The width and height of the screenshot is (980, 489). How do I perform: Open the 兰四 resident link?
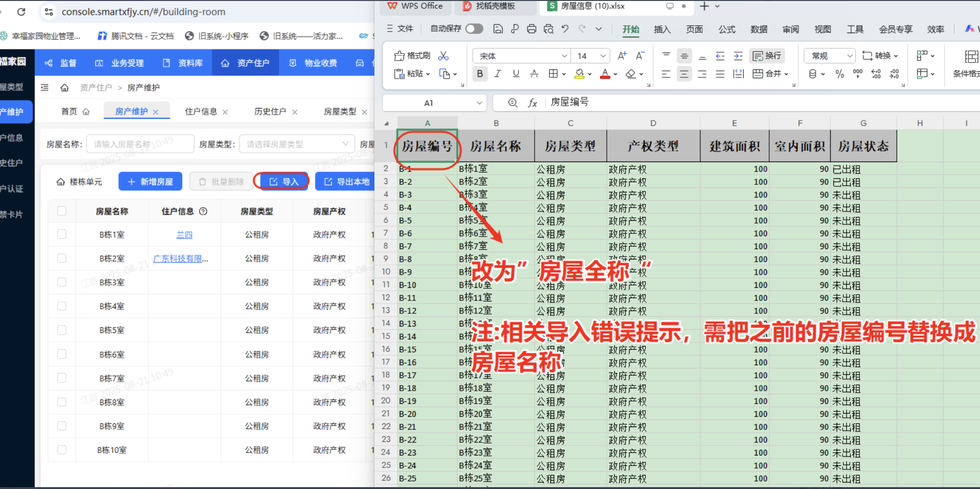coord(184,234)
